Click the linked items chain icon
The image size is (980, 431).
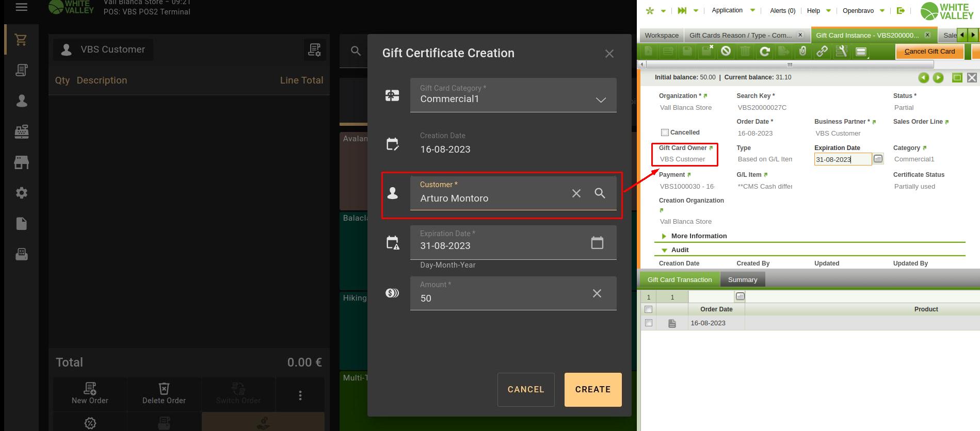(822, 51)
